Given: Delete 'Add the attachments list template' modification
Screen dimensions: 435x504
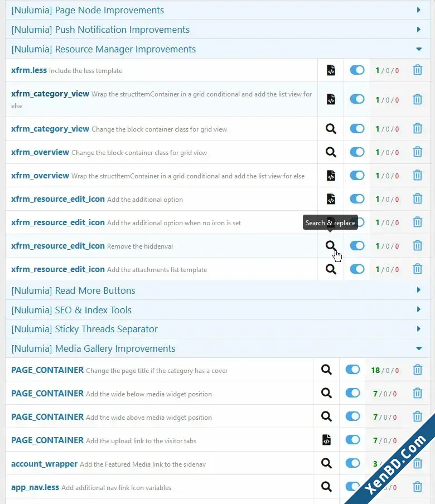Looking at the screenshot, I should [417, 269].
